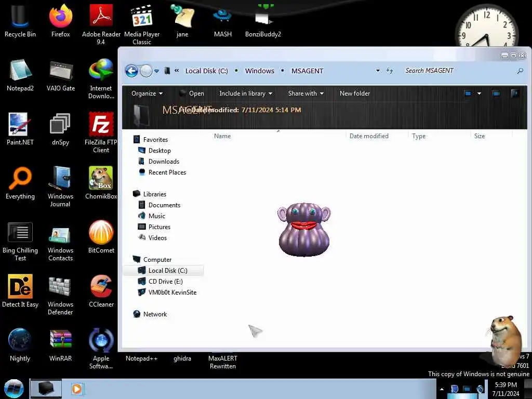Select Documents library in sidebar
This screenshot has height=399, width=532.
click(x=159, y=205)
